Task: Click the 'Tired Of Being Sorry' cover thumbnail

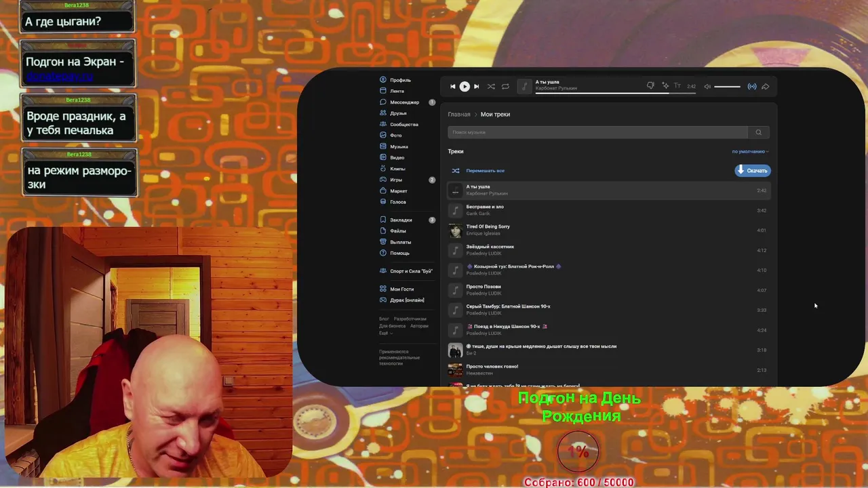Action: click(x=455, y=230)
